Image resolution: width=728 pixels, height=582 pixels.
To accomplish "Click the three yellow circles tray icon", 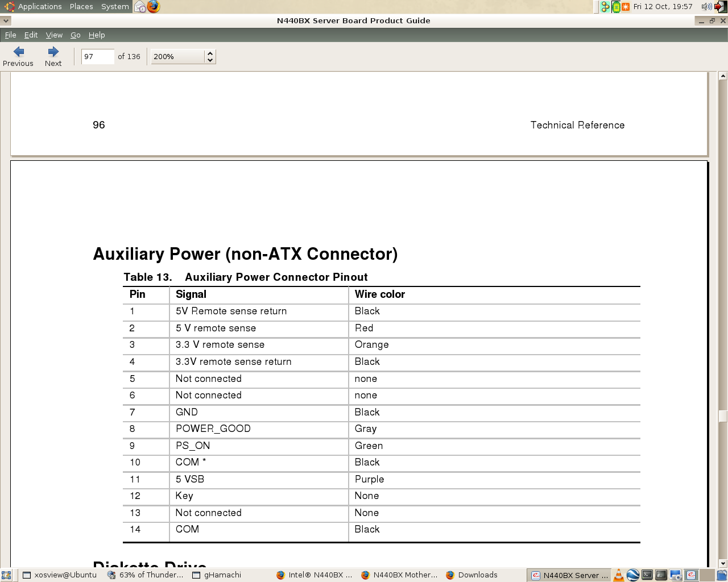I will pyautogui.click(x=605, y=7).
